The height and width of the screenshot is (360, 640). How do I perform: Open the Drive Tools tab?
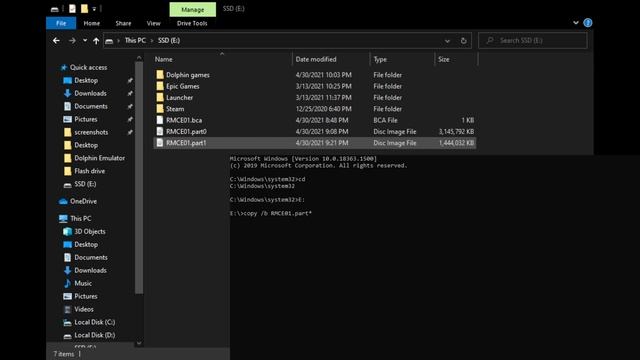coord(192,23)
